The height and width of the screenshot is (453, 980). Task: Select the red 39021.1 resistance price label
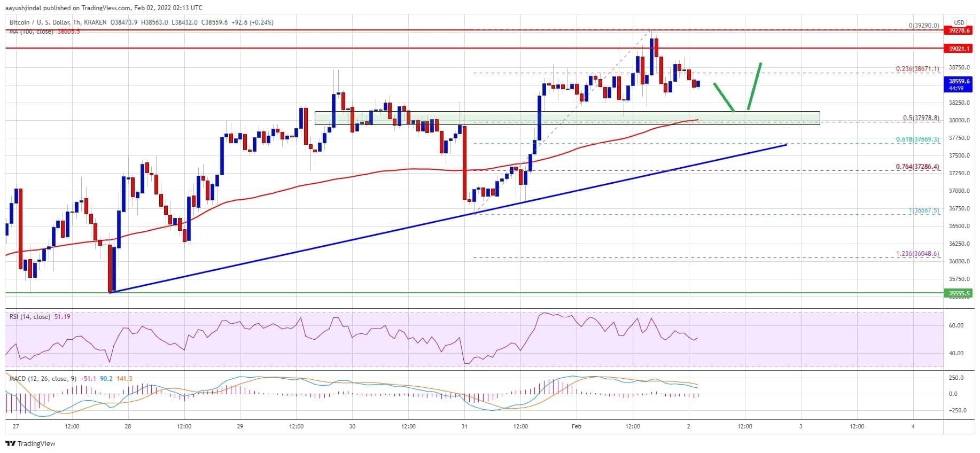959,49
